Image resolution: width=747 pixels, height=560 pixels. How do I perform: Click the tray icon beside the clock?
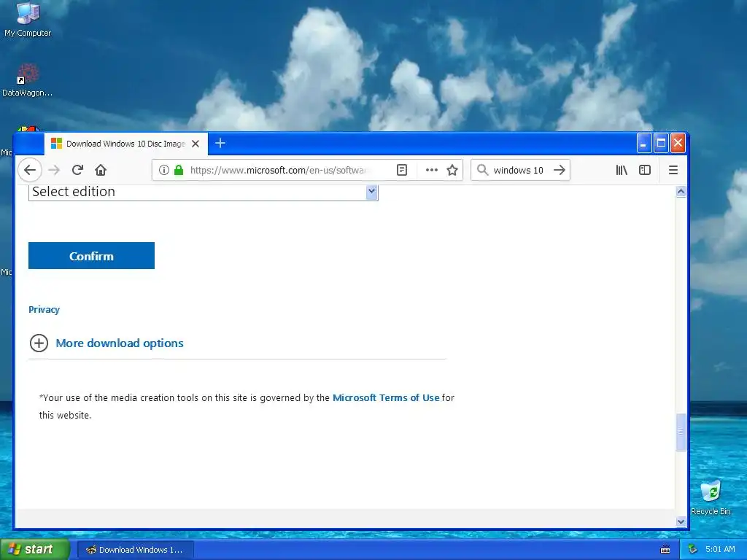click(x=693, y=550)
